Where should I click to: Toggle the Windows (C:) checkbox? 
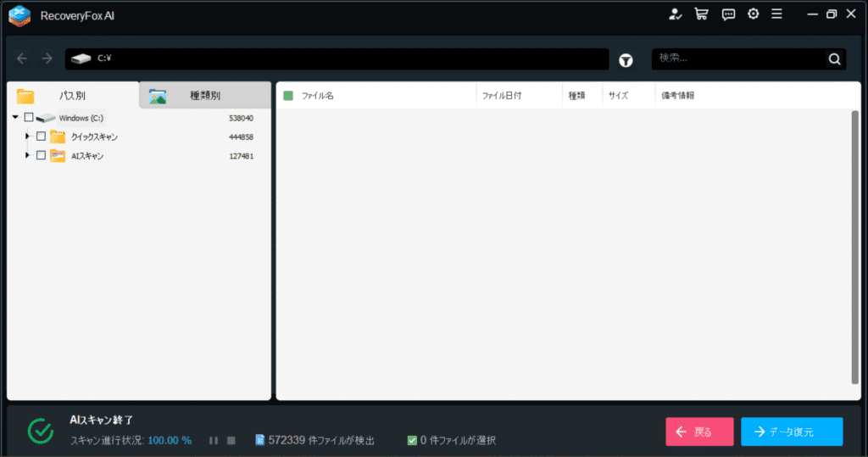click(29, 118)
